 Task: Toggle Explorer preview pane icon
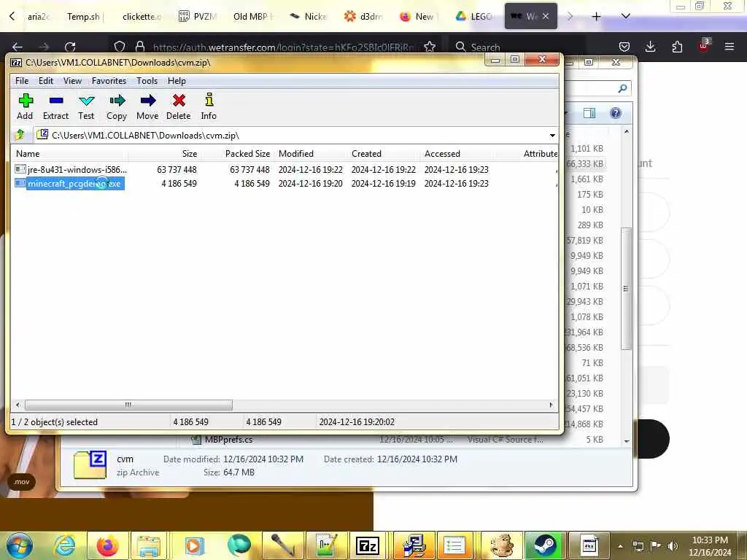[589, 113]
